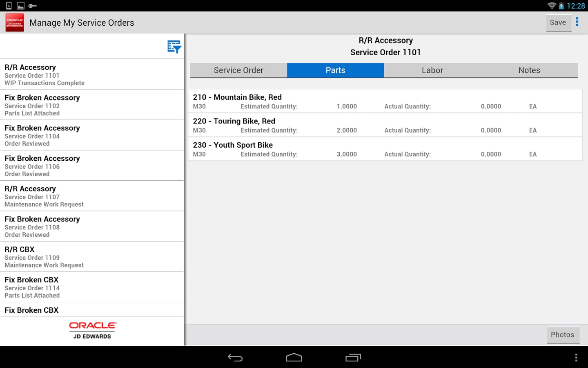Tap the Android back navigation button
Image resolution: width=588 pixels, height=368 pixels.
(235, 358)
